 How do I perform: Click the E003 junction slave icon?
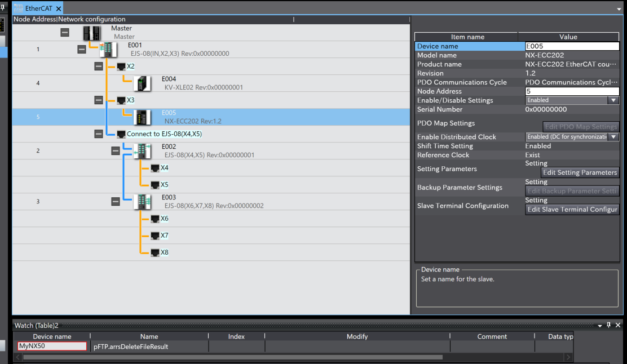pos(142,202)
